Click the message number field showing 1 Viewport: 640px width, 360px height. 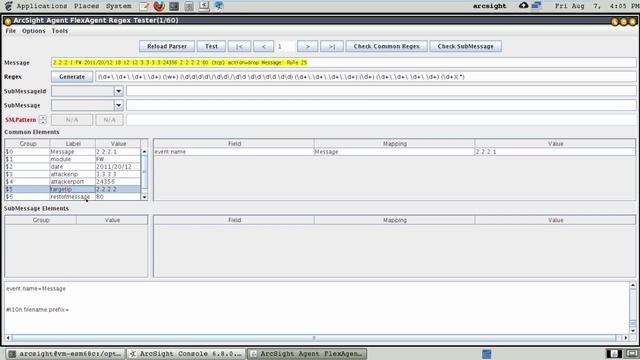pos(285,47)
